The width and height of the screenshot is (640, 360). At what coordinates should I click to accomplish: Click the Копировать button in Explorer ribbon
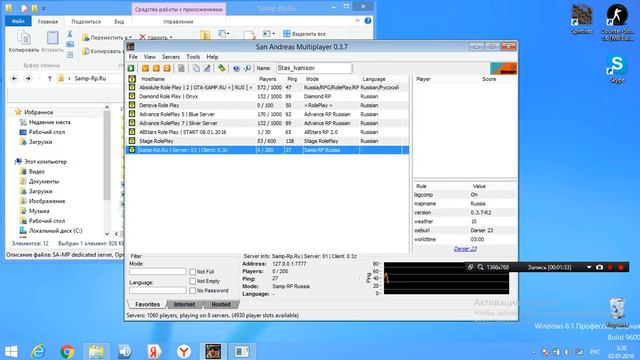(24, 42)
